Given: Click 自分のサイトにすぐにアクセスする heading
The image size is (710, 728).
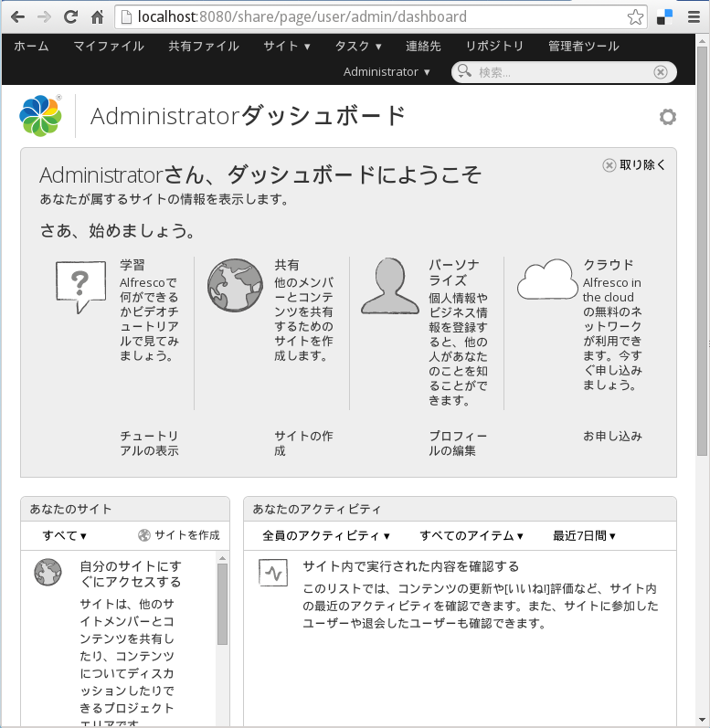Looking at the screenshot, I should pyautogui.click(x=131, y=574).
